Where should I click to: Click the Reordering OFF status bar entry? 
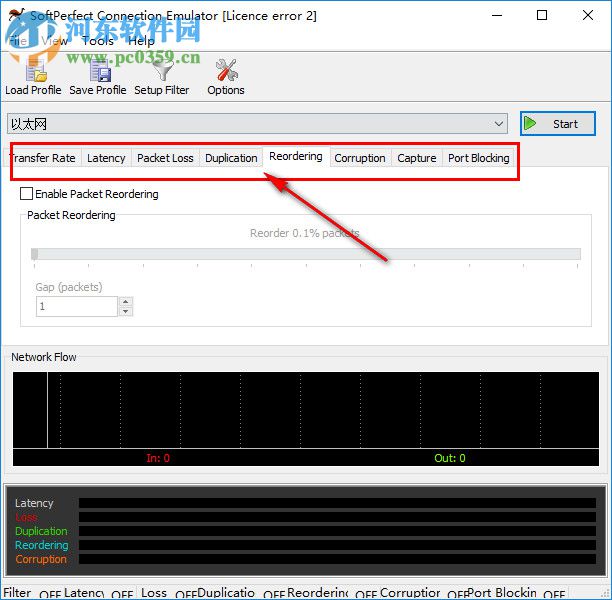pos(332,593)
